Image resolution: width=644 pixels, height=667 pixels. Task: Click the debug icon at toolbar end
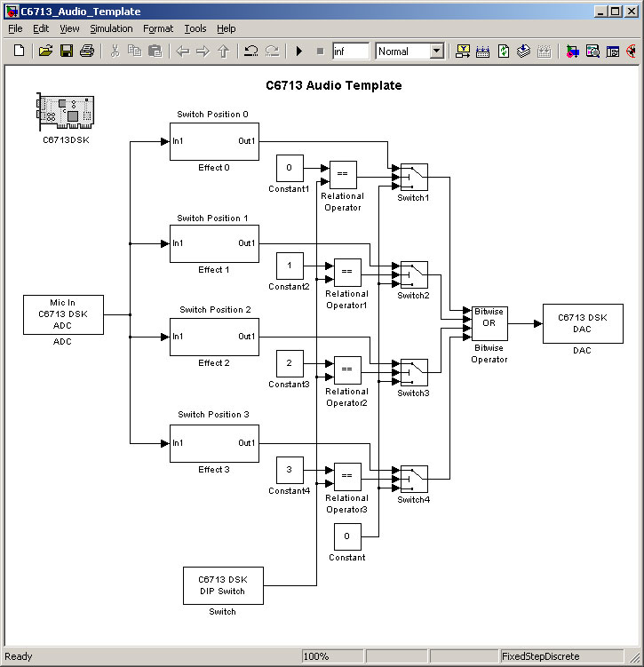tap(632, 51)
